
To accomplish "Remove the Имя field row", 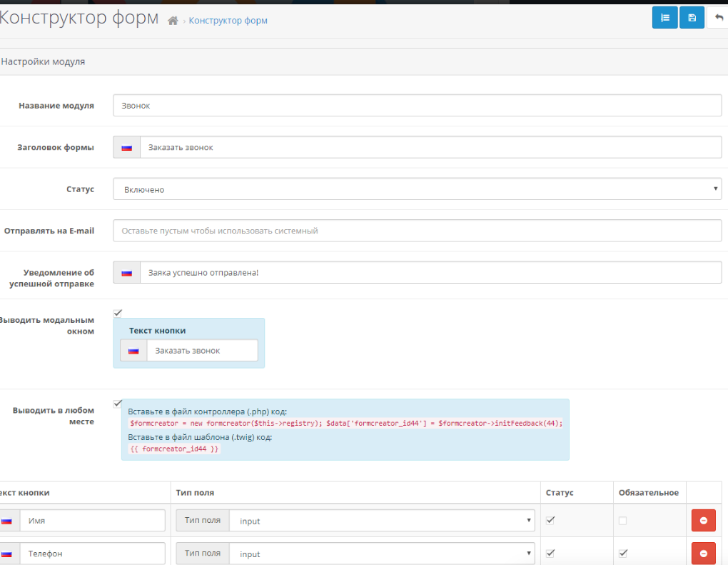I will 703,521.
